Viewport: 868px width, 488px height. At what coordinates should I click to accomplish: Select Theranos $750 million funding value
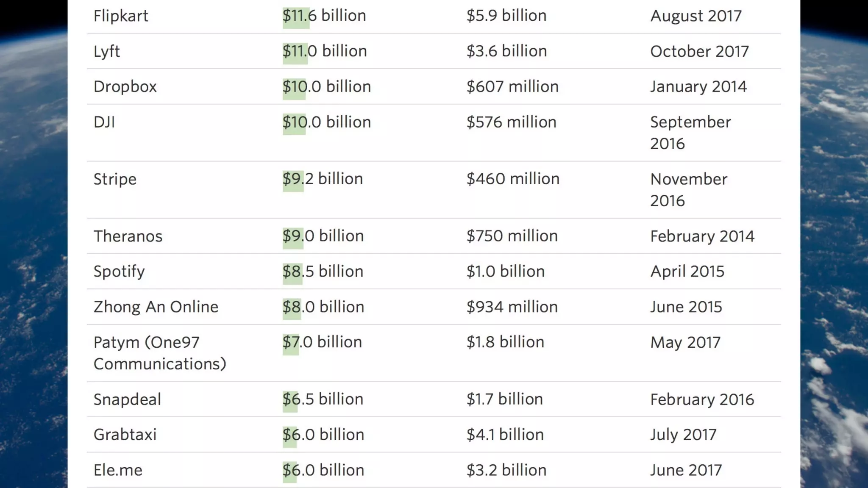(512, 236)
